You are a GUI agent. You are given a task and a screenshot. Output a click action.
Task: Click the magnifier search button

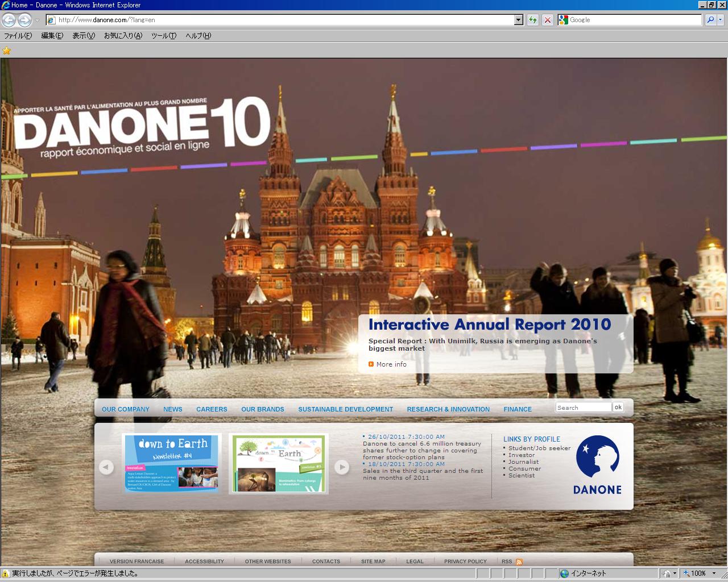710,20
